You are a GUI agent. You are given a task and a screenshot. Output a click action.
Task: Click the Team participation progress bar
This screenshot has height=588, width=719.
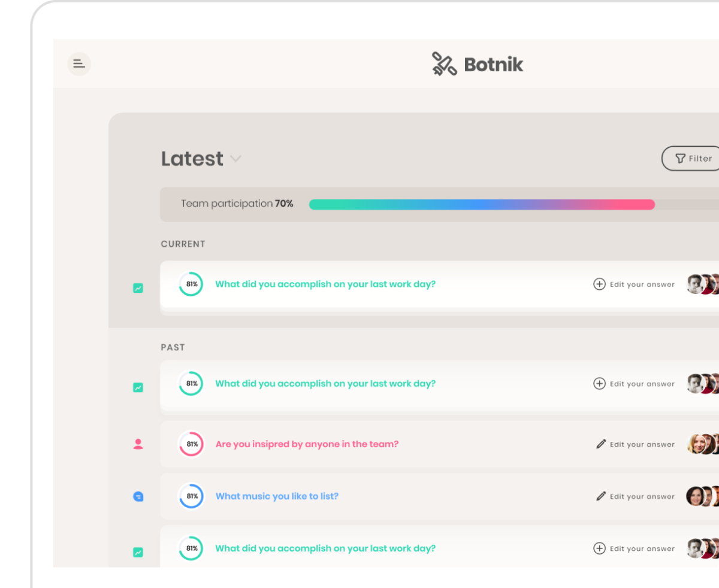pyautogui.click(x=482, y=204)
